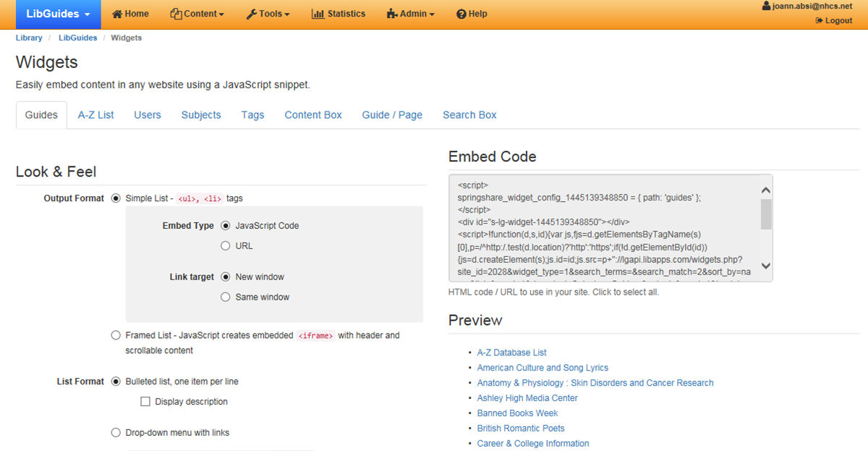
Task: Enable Display description checkbox
Action: (x=145, y=402)
